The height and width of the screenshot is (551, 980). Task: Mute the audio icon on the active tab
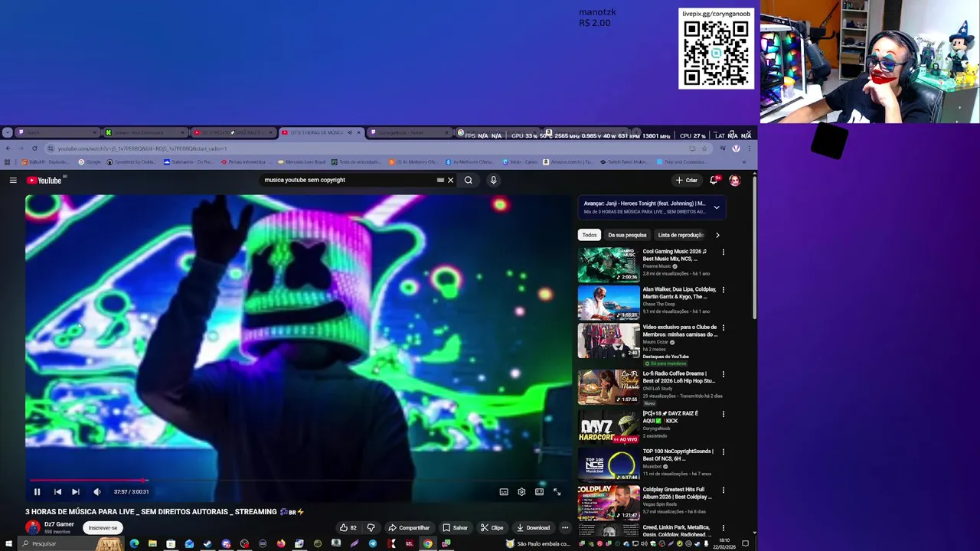(350, 132)
